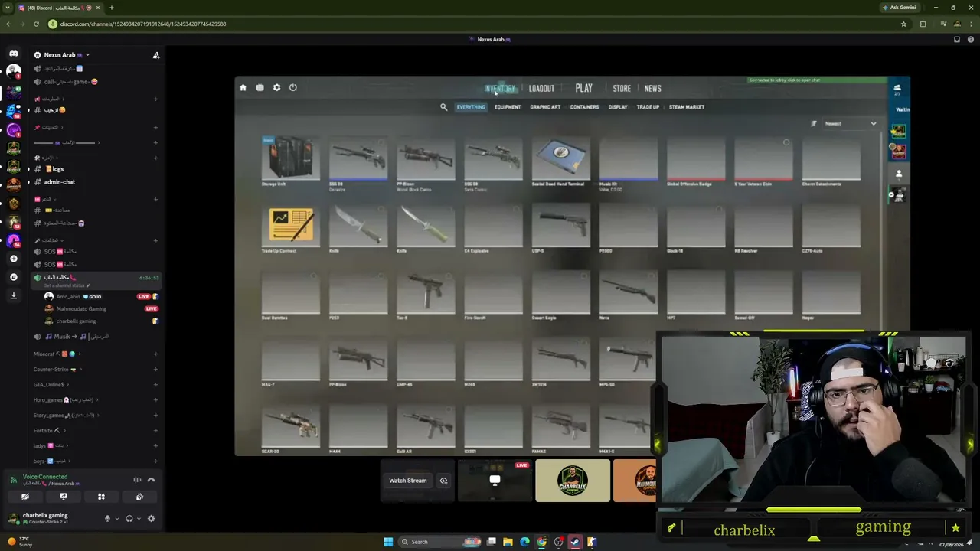The width and height of the screenshot is (980, 551).
Task: Bookmark this page with the star icon
Action: [x=903, y=24]
